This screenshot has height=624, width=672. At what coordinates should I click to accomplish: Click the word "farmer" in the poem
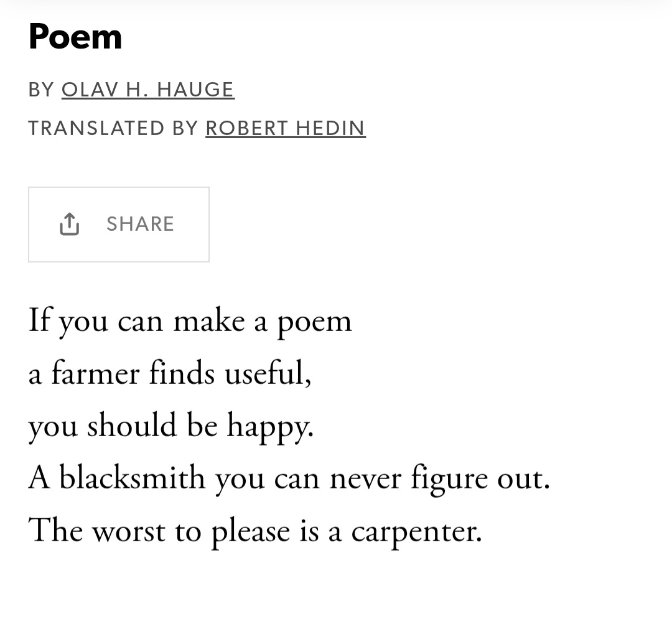pos(95,373)
